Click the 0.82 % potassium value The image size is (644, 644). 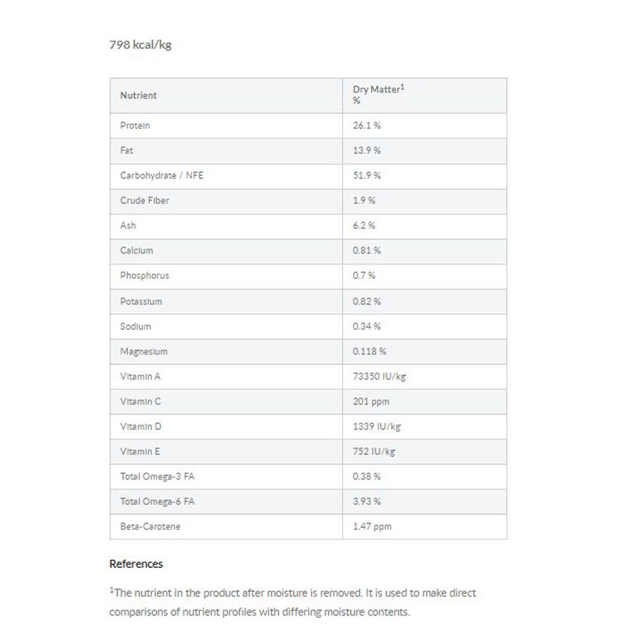(366, 301)
